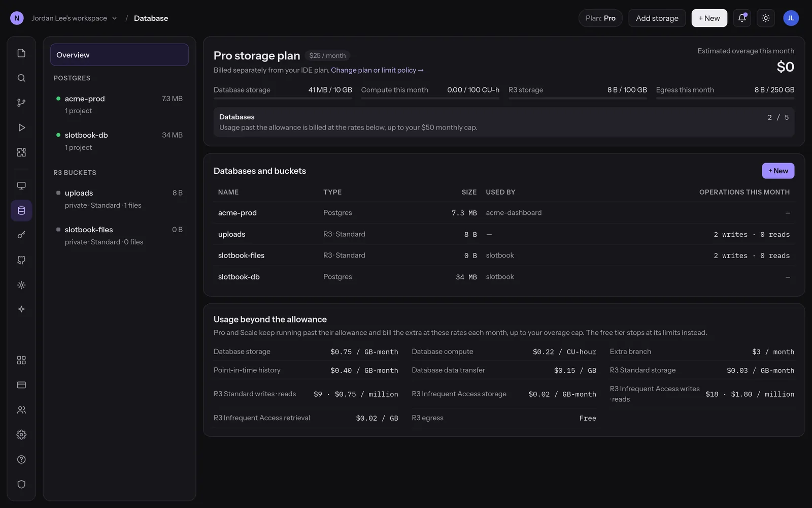Click the 7.3 MB size cell for acme-prod
The height and width of the screenshot is (508, 812).
coord(464,213)
